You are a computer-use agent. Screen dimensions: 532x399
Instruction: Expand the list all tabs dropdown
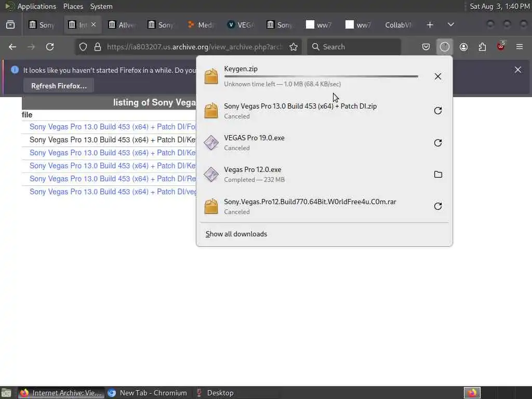450,25
